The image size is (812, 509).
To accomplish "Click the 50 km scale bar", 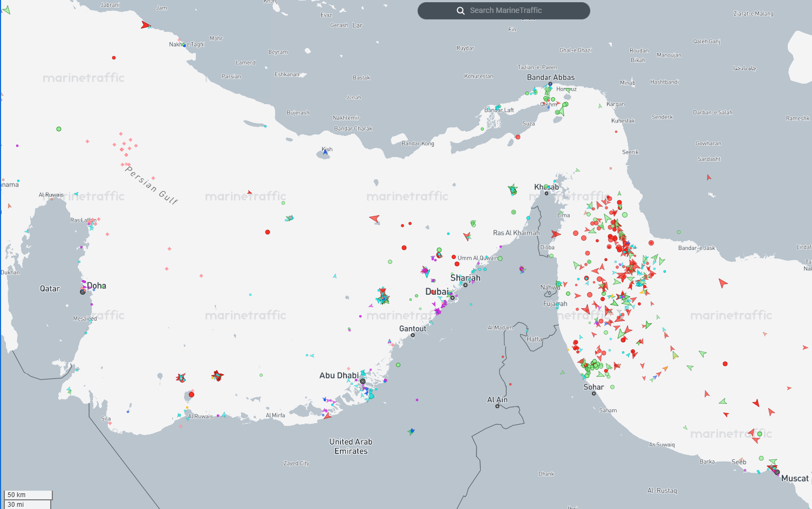I will [29, 495].
